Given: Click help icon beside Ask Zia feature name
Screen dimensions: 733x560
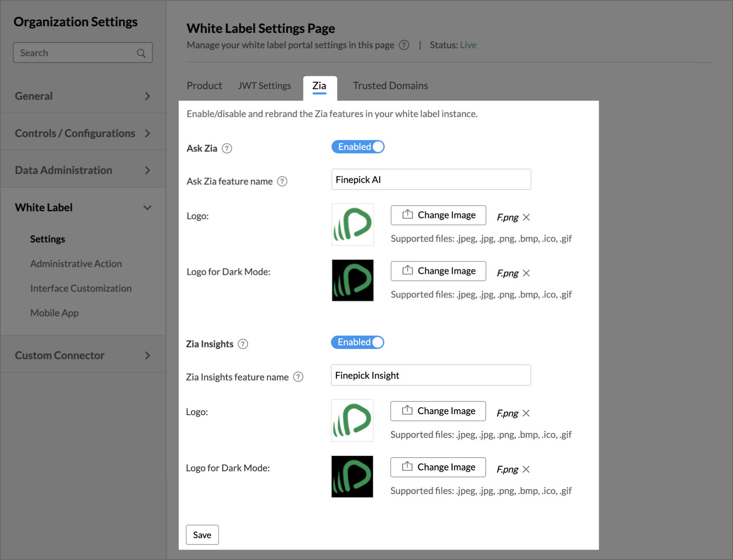Looking at the screenshot, I should pyautogui.click(x=282, y=181).
